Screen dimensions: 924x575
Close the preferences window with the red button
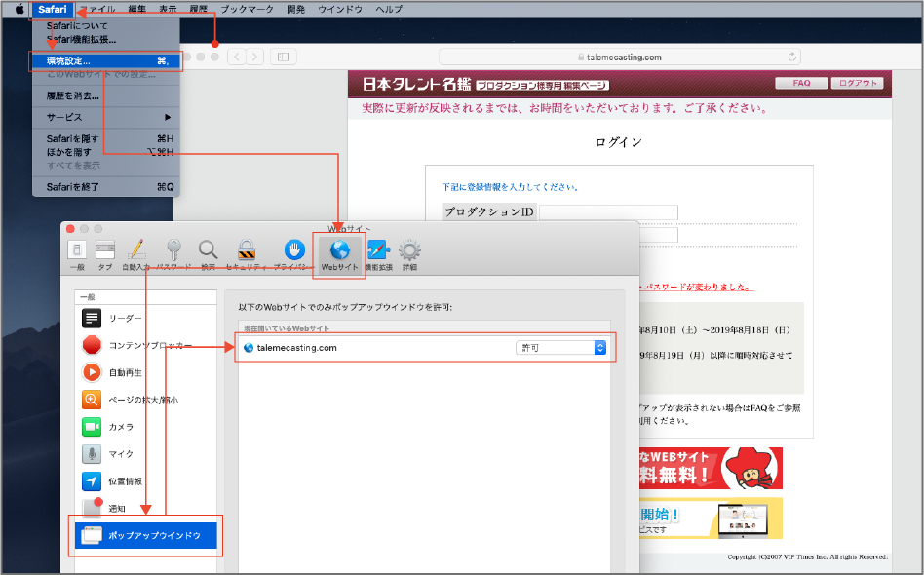point(71,229)
